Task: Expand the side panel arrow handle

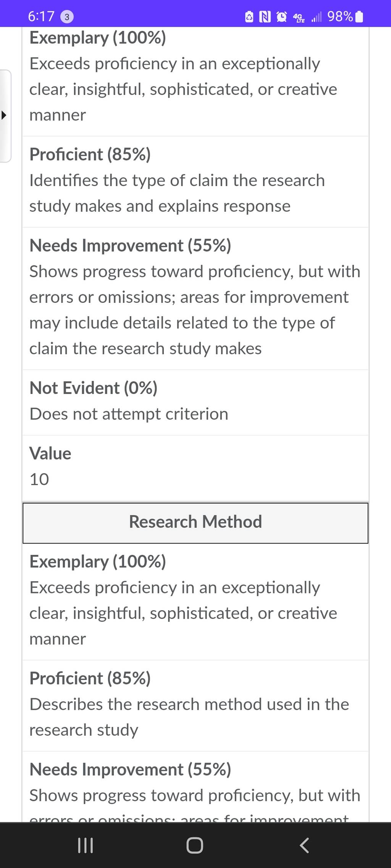Action: point(5,116)
